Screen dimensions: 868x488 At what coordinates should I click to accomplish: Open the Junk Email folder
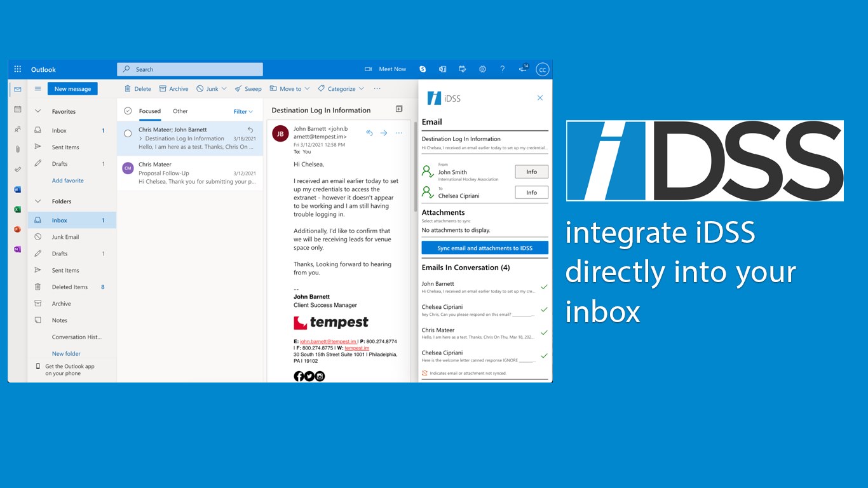click(x=72, y=237)
